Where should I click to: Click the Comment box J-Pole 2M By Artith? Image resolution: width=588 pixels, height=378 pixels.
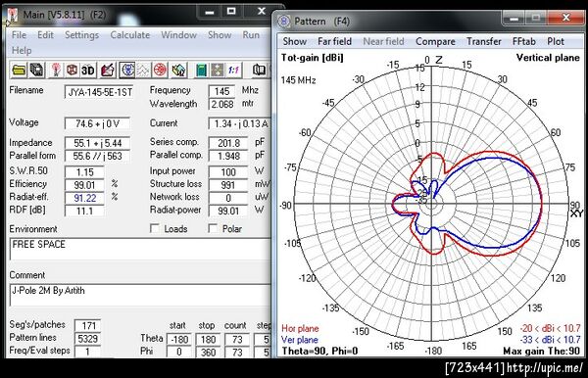140,295
